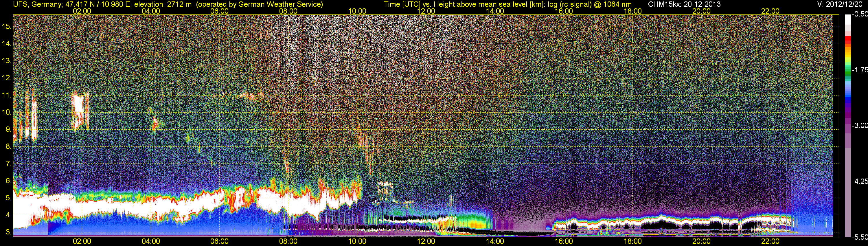Click '18:00' on the bottom time axis
Image resolution: width=868 pixels, height=246 pixels.
point(633,241)
